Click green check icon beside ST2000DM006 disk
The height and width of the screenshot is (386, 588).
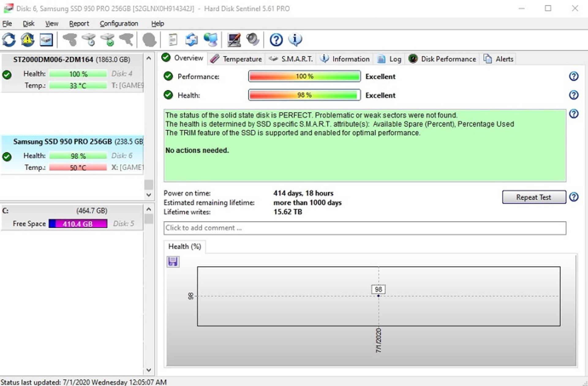[x=7, y=75]
